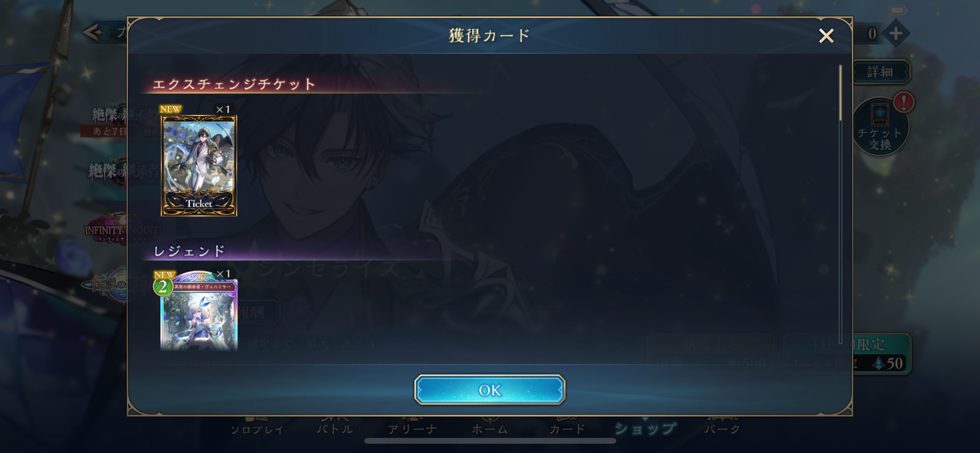Screen dimensions: 980x453
Task: Close the 獲得カード dialog with X
Action: [826, 36]
